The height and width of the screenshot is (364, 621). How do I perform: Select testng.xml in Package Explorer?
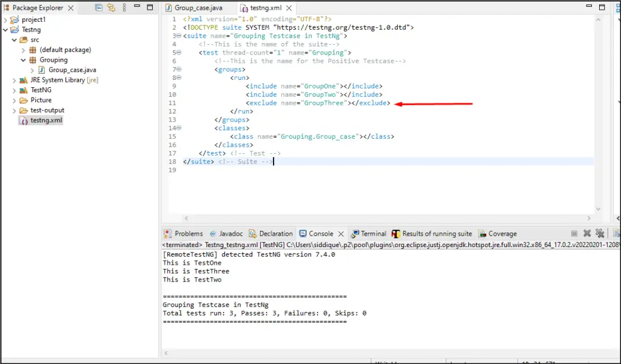coord(46,121)
